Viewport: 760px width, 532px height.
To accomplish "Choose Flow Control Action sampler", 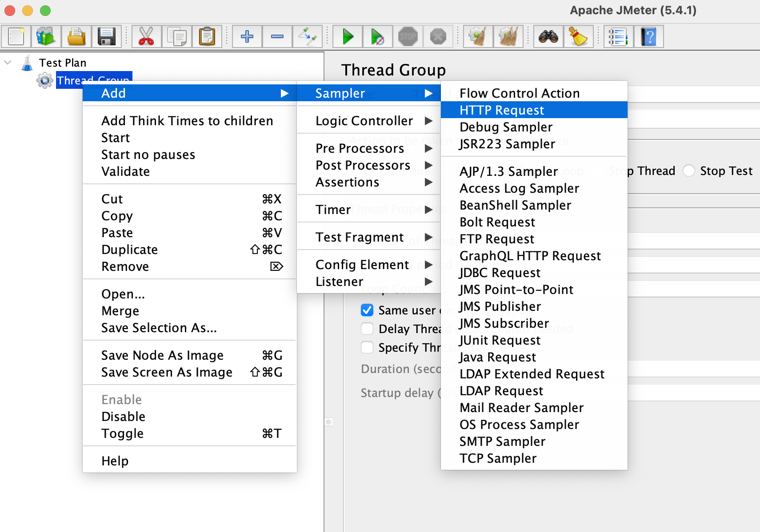I will tap(534, 93).
